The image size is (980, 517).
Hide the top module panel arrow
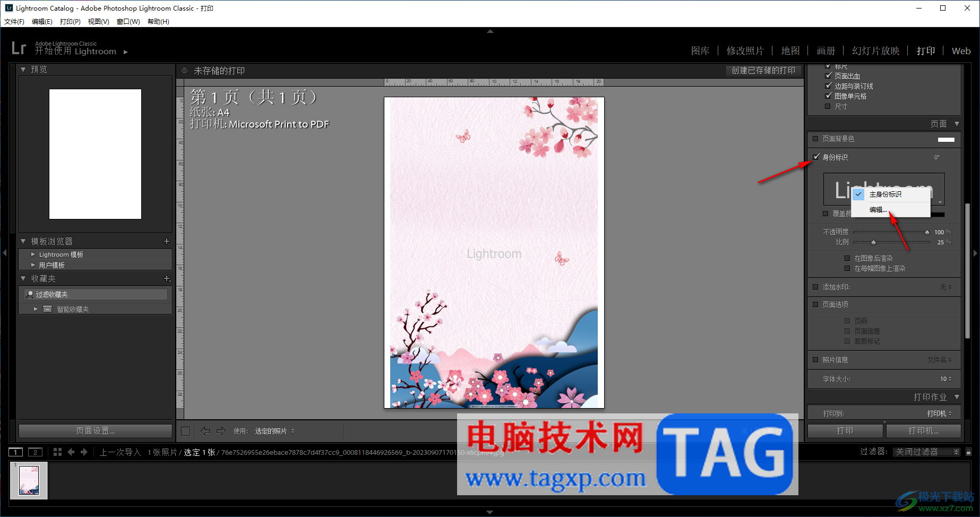490,31
